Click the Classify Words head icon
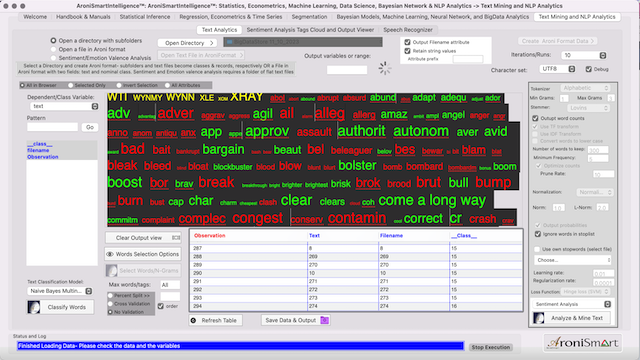Screen dimensions: 640x360 [x=34, y=307]
